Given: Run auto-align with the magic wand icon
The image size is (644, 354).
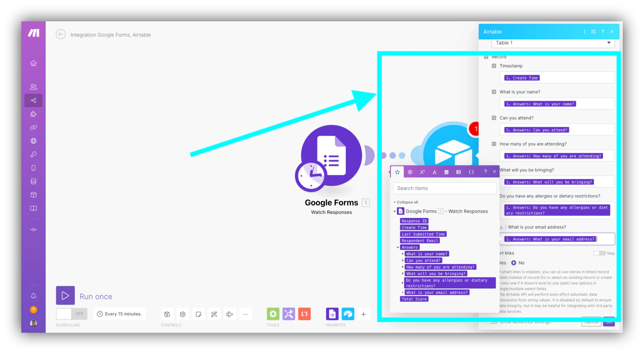Looking at the screenshot, I should point(214,314).
